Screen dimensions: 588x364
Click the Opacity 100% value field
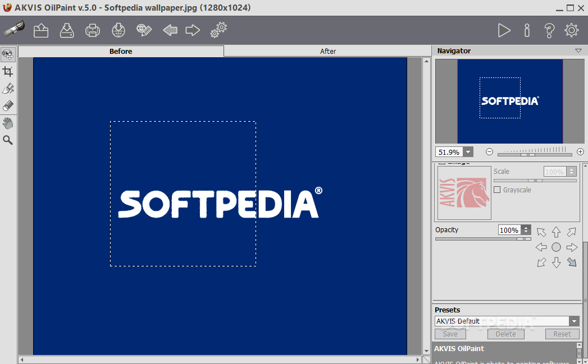(x=509, y=230)
